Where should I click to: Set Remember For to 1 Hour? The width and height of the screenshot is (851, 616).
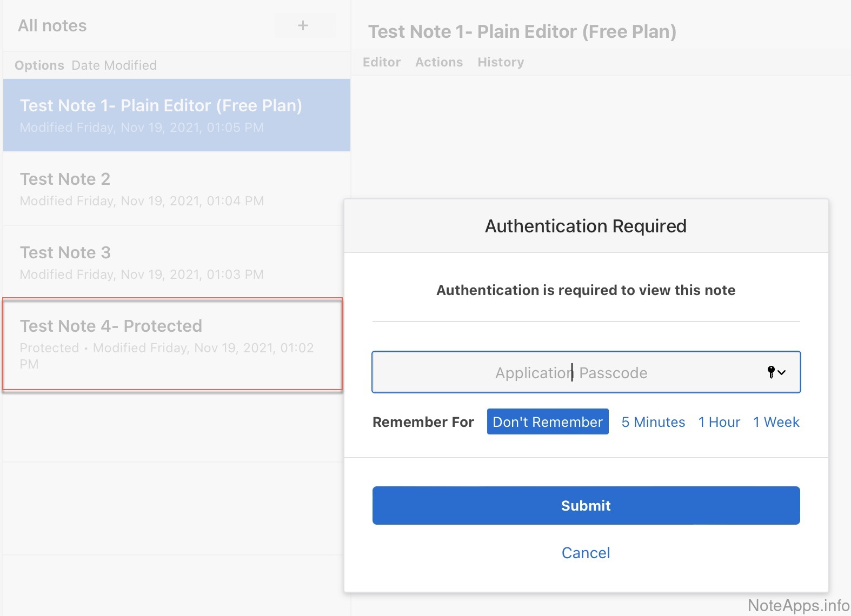(719, 422)
